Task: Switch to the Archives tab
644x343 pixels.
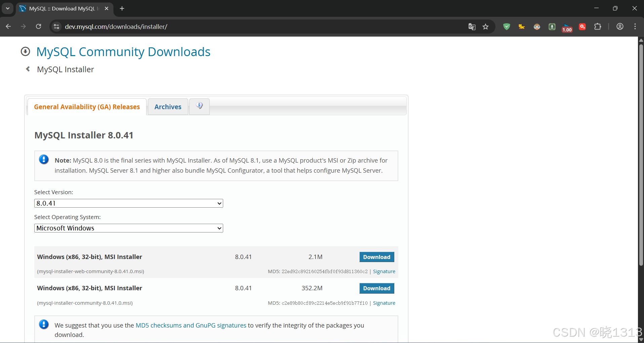Action: tap(168, 107)
